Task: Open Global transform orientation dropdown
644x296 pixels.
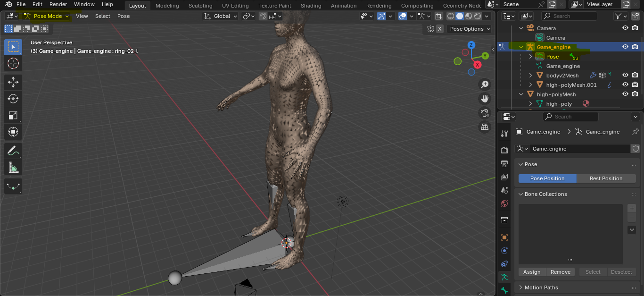Action: coord(222,16)
